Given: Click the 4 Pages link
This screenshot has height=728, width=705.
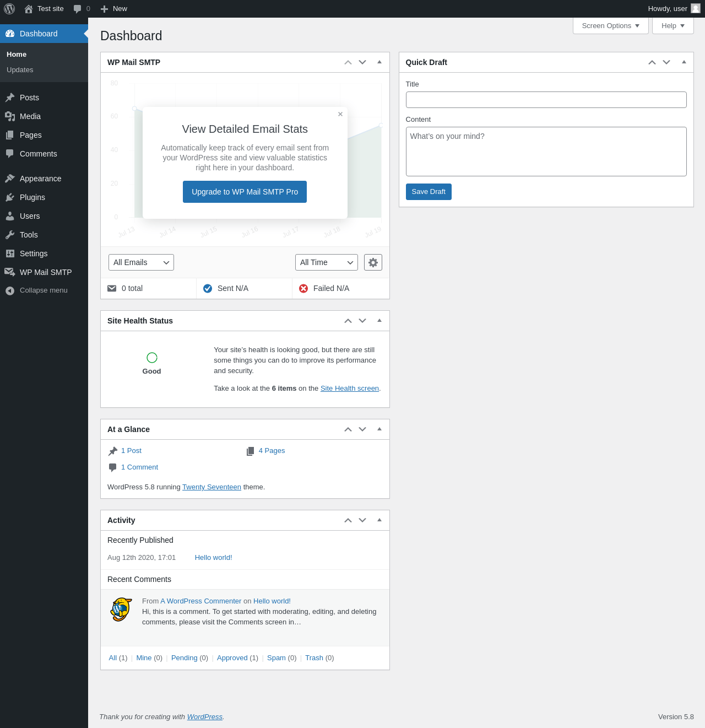Looking at the screenshot, I should [272, 451].
